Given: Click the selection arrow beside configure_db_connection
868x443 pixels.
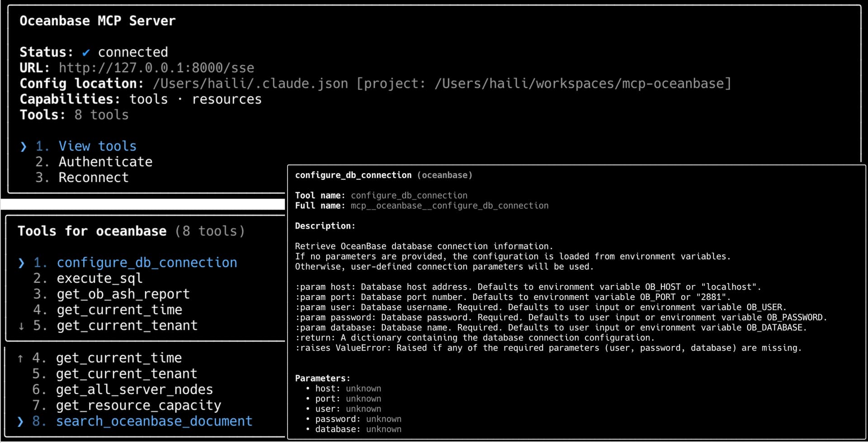Looking at the screenshot, I should [x=21, y=263].
